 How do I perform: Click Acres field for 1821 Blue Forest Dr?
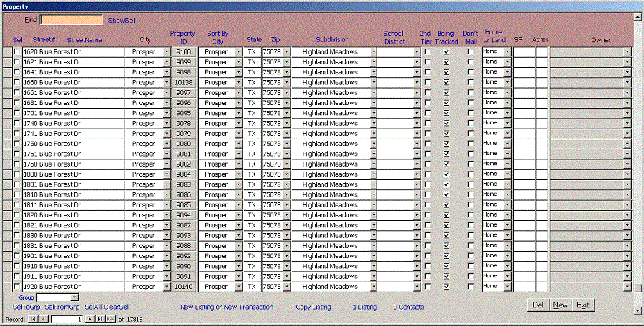[x=542, y=225]
